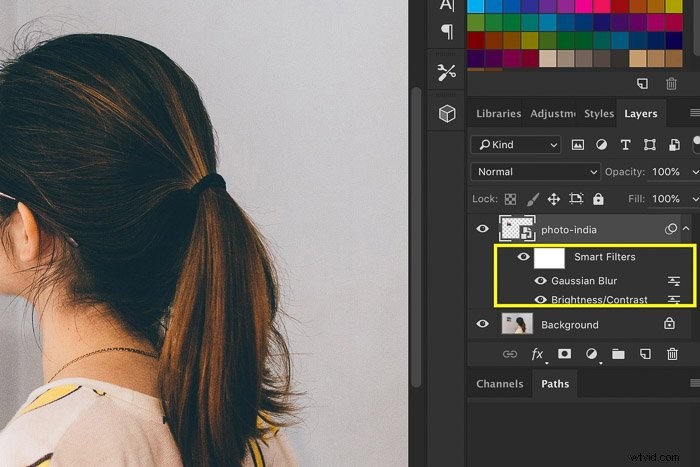Select the photo-india layer name
700x467 pixels.
coord(569,230)
